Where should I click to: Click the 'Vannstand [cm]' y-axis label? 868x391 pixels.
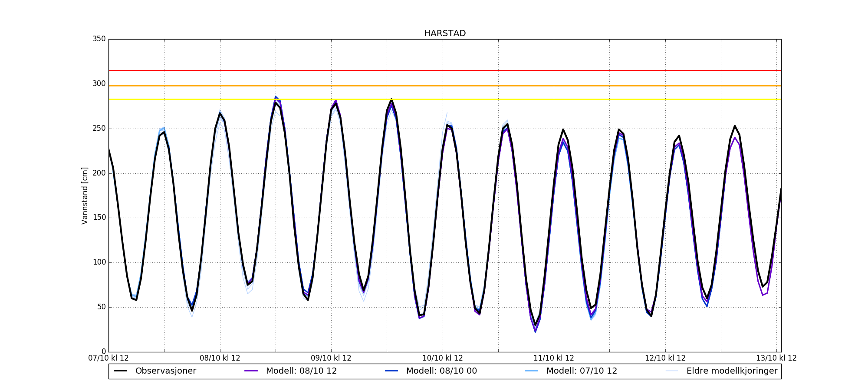85,195
